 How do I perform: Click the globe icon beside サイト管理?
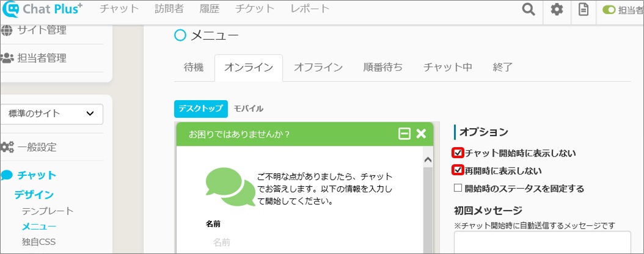pos(7,31)
